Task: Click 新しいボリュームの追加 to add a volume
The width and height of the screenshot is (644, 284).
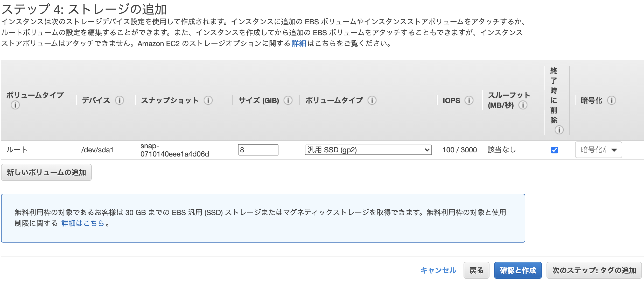Action: tap(46, 172)
